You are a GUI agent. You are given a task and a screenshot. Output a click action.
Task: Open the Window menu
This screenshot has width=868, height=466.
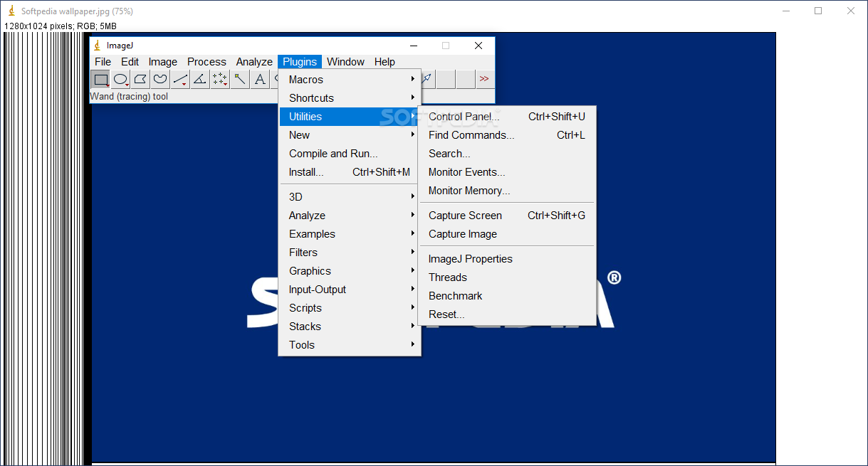click(x=345, y=62)
